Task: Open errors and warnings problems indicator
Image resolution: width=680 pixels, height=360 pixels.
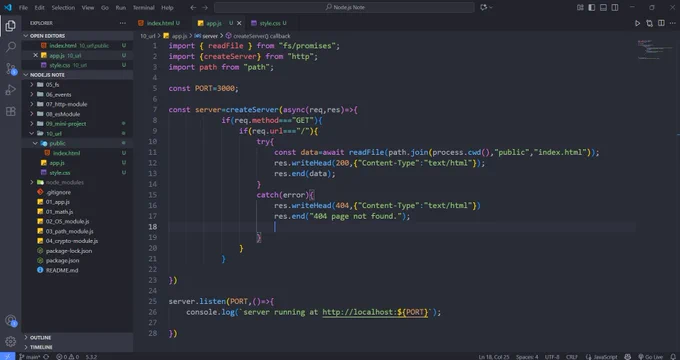Action: [67, 357]
